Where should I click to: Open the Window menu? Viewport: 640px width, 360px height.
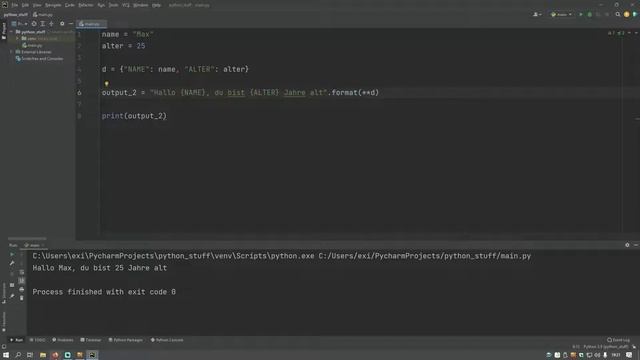(x=140, y=5)
